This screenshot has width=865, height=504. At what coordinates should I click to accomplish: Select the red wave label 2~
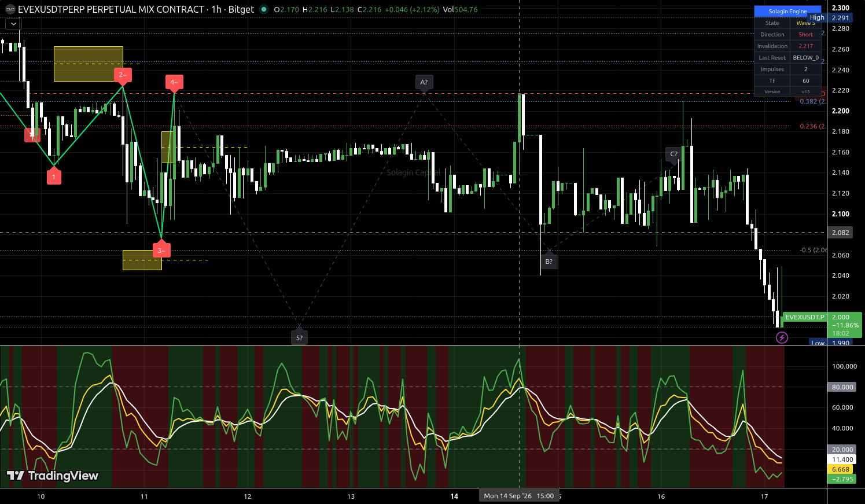click(123, 75)
